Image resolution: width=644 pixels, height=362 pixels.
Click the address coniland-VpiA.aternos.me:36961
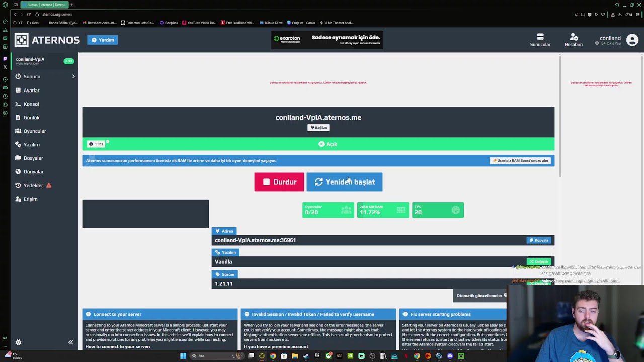click(x=255, y=240)
